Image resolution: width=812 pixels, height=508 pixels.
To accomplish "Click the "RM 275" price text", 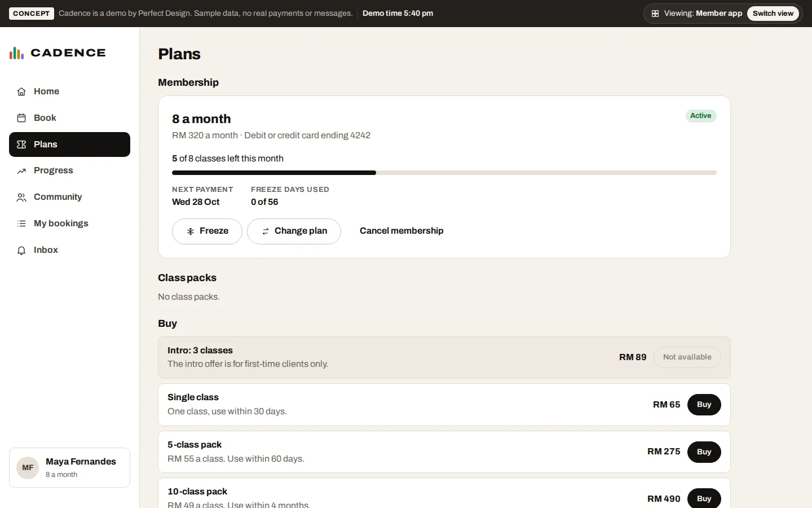I will [x=664, y=452].
